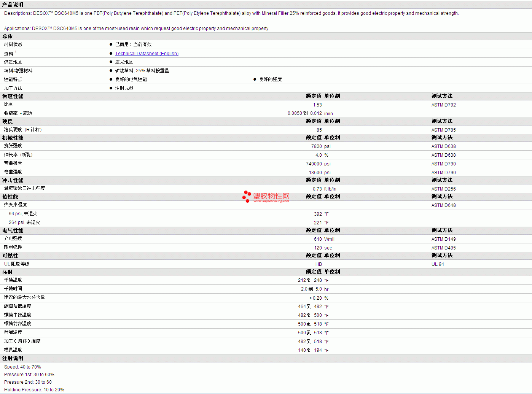Click the 悬壁梁缺口冲击强度 row label
Viewport: 532px width, 394px height.
(25, 188)
